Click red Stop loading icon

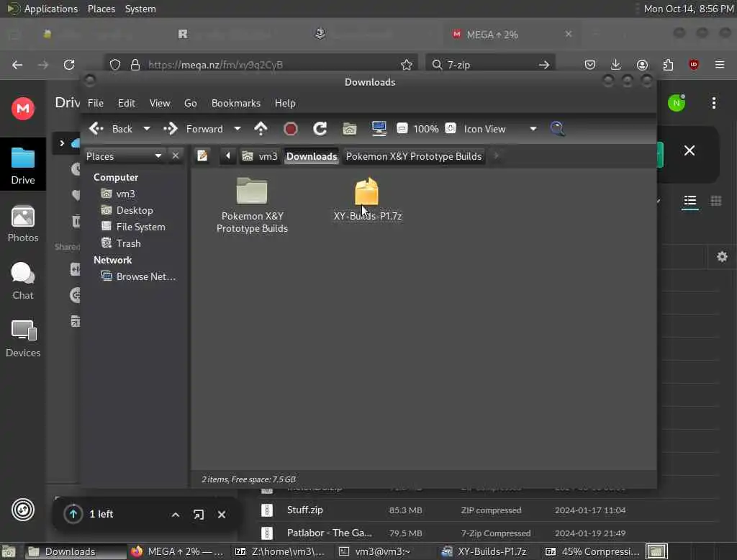(x=291, y=129)
